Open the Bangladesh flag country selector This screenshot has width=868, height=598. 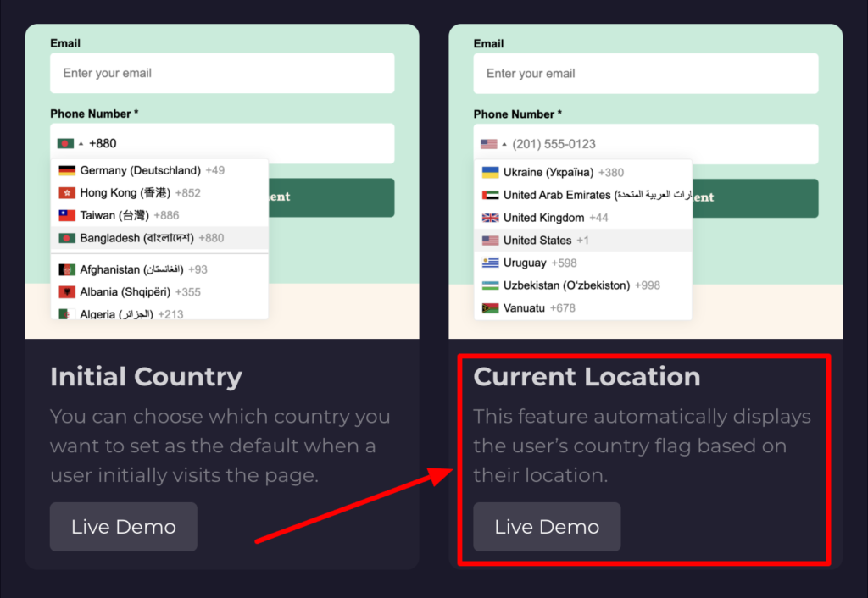70,144
